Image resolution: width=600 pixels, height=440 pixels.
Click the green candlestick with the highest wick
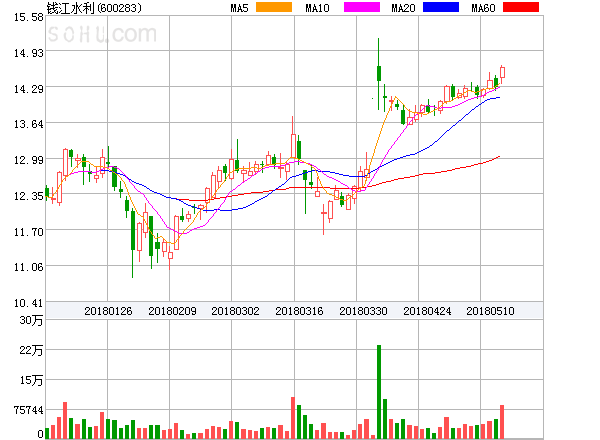[379, 74]
